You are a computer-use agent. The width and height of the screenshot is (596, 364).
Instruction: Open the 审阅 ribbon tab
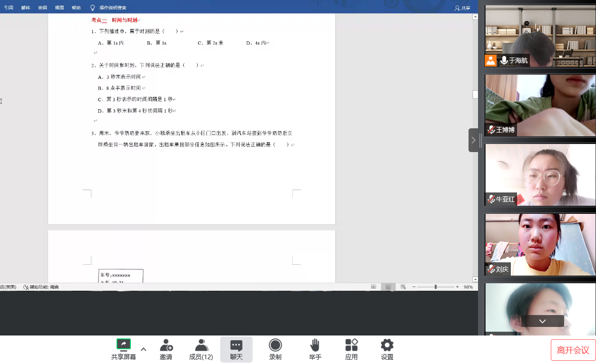pyautogui.click(x=42, y=8)
